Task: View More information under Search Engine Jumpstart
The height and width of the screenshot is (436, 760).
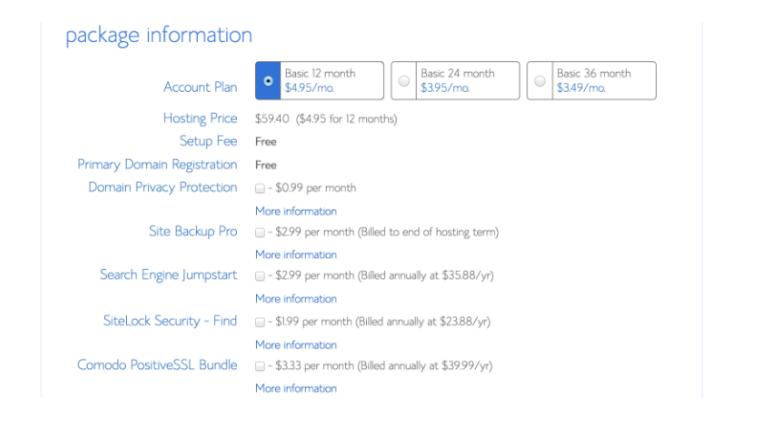Action: point(296,299)
